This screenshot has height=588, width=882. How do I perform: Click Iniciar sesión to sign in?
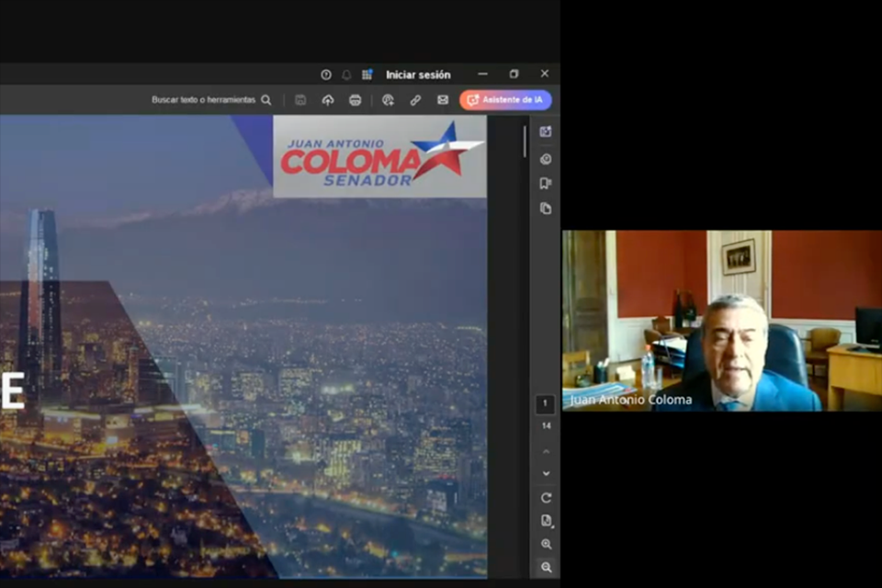point(418,74)
